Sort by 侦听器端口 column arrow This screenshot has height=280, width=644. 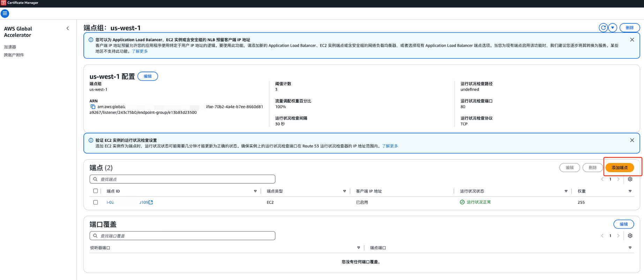click(x=358, y=248)
